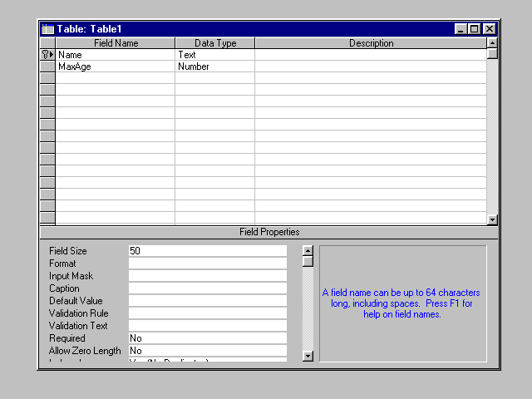The image size is (532, 399).
Task: Click the Field Size box containing 50
Action: pyautogui.click(x=207, y=251)
